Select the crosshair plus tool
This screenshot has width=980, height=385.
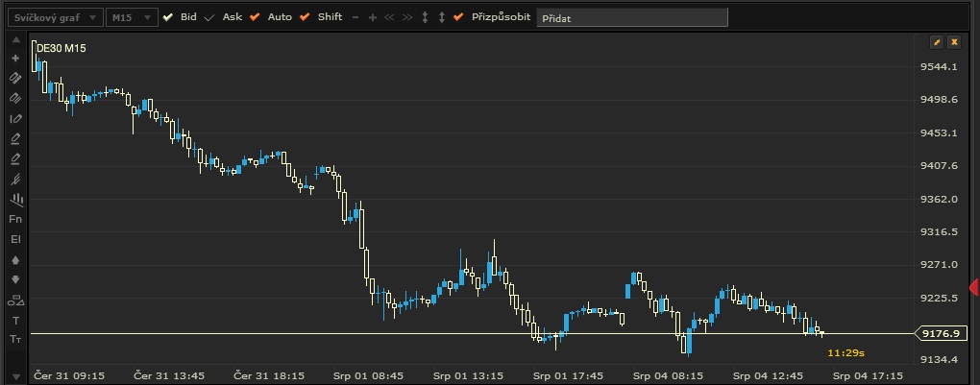pyautogui.click(x=15, y=59)
